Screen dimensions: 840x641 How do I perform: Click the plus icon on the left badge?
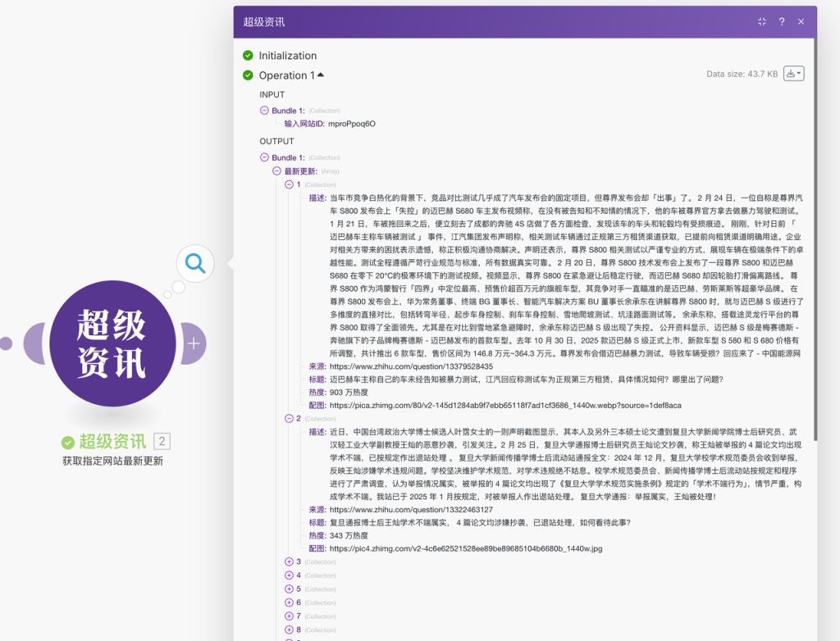click(x=192, y=345)
